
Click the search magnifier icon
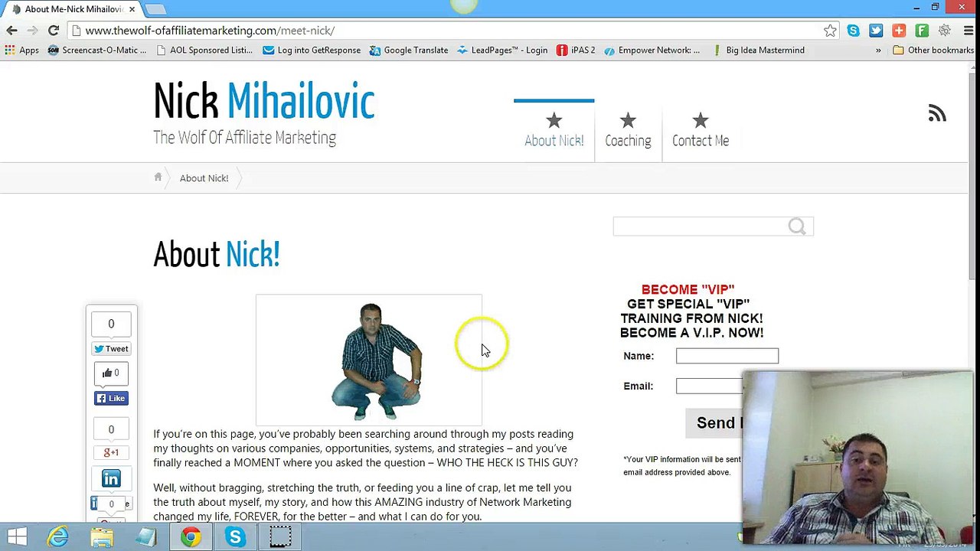click(x=797, y=227)
